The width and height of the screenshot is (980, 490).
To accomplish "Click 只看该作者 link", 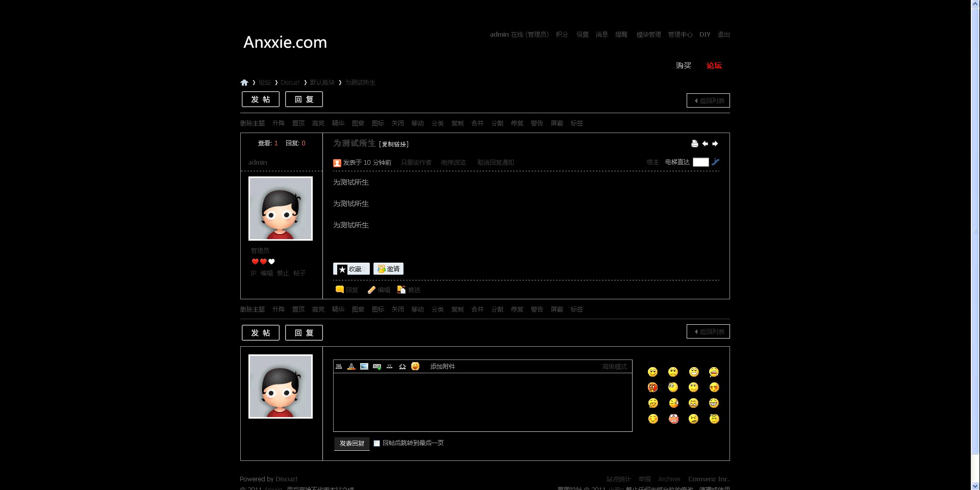I will pyautogui.click(x=416, y=163).
